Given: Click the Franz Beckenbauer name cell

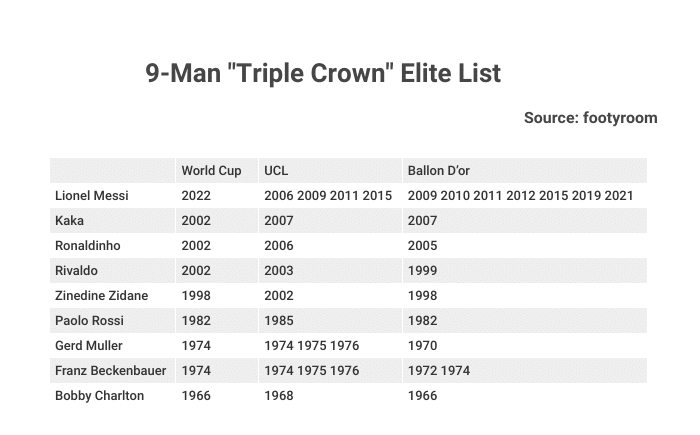Looking at the screenshot, I should pos(112,371).
